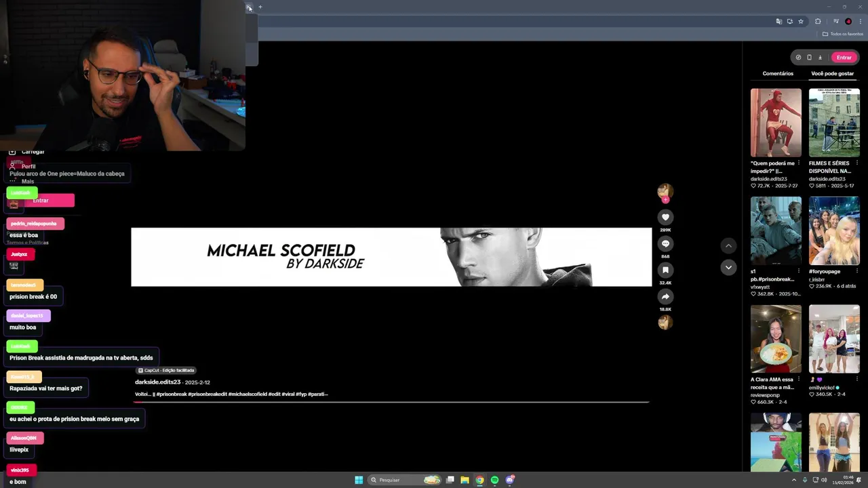Go to the previous video with the up arrow

pos(728,245)
